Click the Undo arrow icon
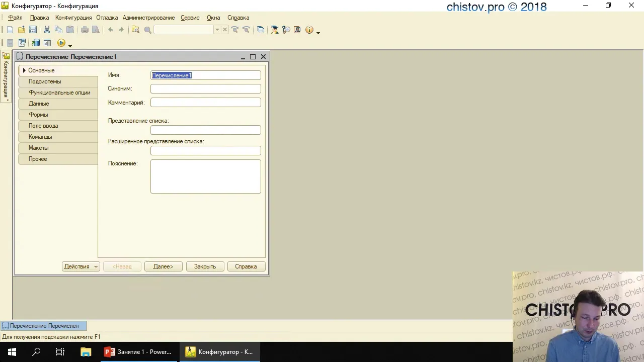 pos(110,30)
